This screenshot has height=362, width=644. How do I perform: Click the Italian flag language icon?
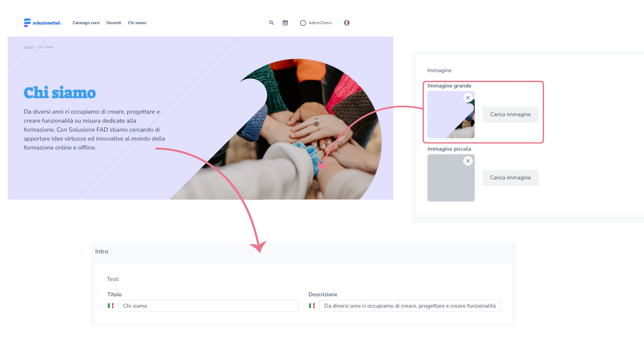tap(347, 23)
